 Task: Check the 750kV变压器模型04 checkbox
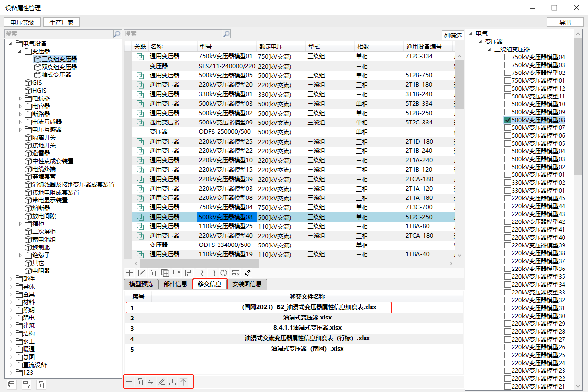(508, 57)
